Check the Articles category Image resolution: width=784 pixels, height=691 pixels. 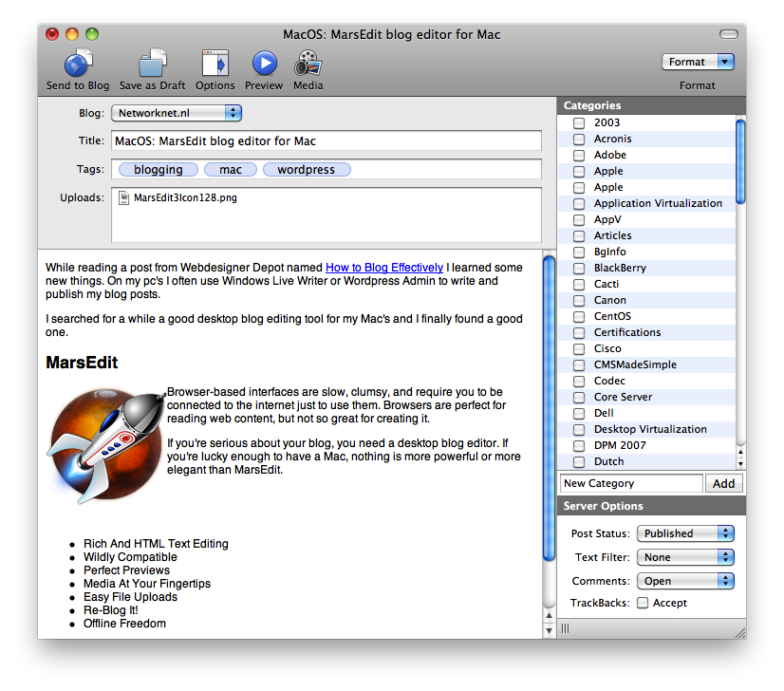(x=579, y=235)
